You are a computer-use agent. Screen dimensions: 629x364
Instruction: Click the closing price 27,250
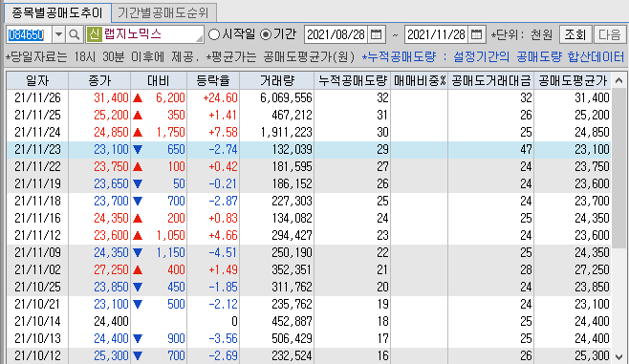click(111, 270)
